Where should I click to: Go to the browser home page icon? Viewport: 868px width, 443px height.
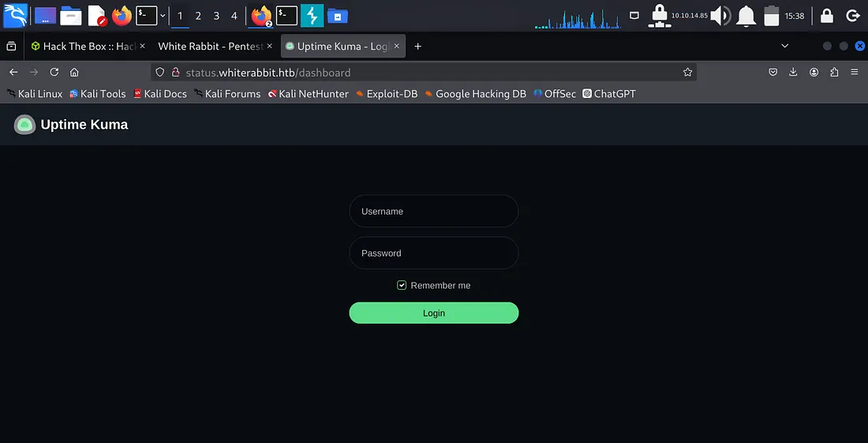[x=74, y=72]
